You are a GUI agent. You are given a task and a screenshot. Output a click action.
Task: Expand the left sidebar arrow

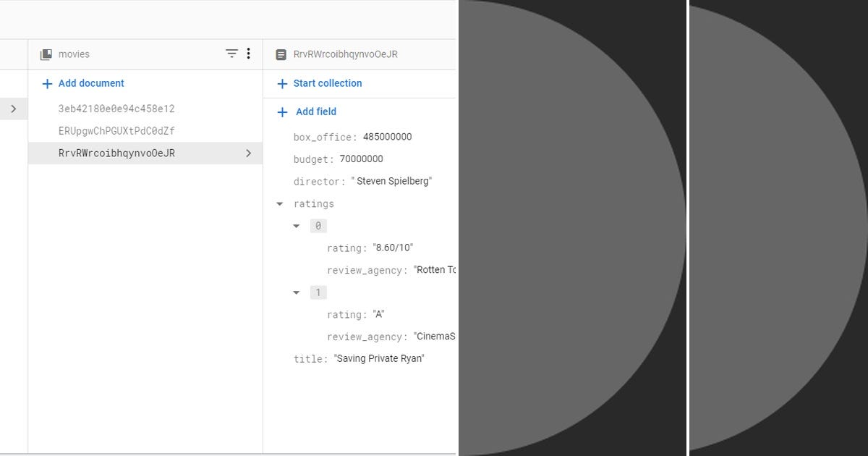tap(13, 109)
